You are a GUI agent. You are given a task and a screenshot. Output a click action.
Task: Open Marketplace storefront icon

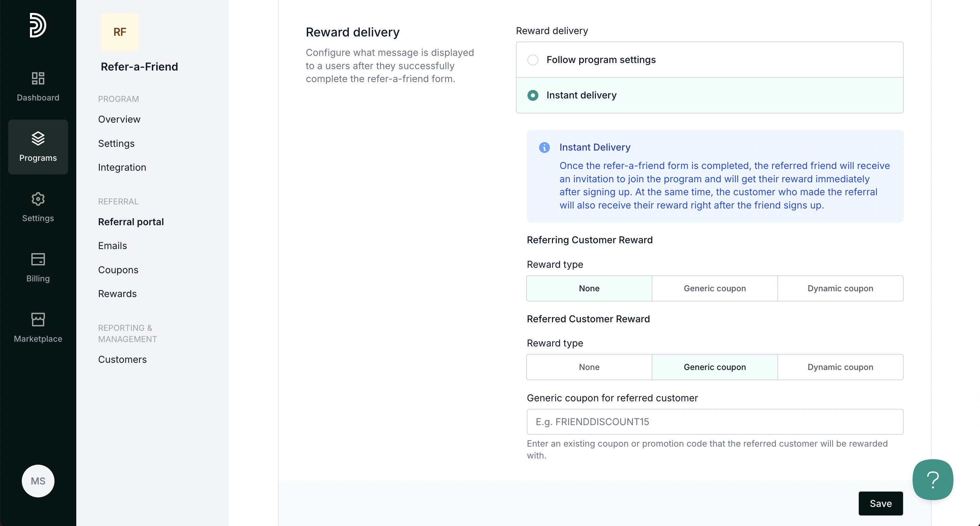[x=38, y=319]
